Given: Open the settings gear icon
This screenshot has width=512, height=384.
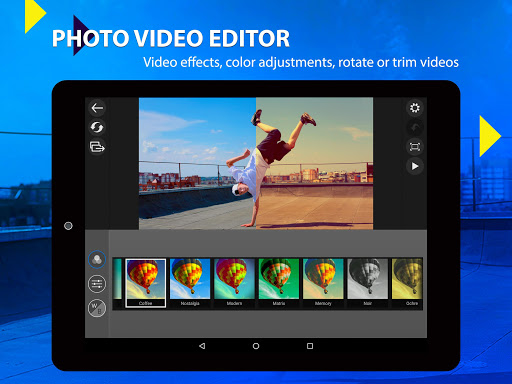Looking at the screenshot, I should click(415, 108).
